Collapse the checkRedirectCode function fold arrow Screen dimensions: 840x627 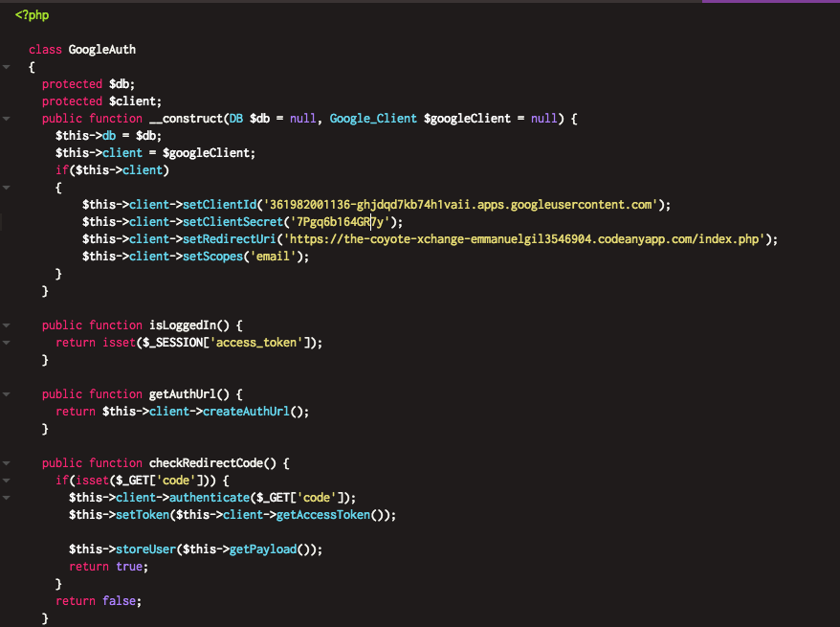(x=7, y=463)
